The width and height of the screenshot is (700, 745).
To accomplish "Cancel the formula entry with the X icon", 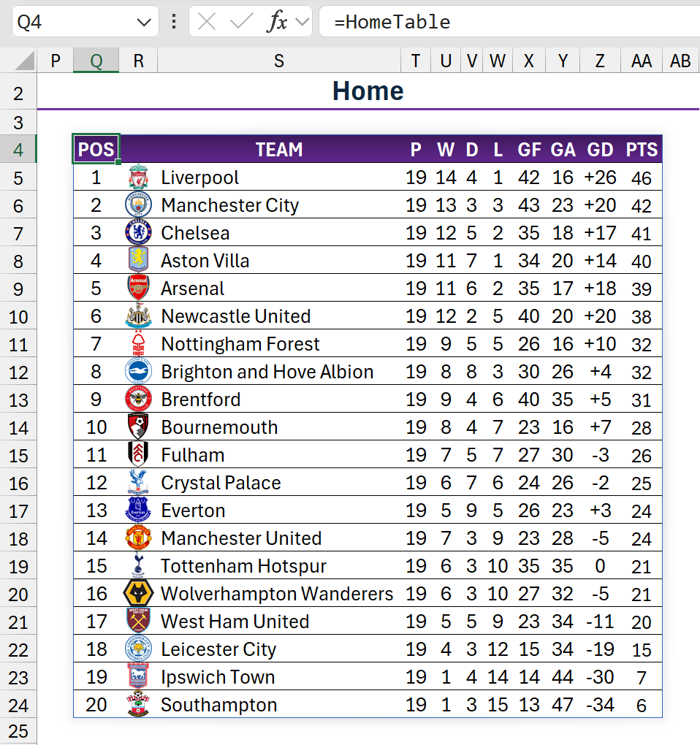I will (x=207, y=22).
